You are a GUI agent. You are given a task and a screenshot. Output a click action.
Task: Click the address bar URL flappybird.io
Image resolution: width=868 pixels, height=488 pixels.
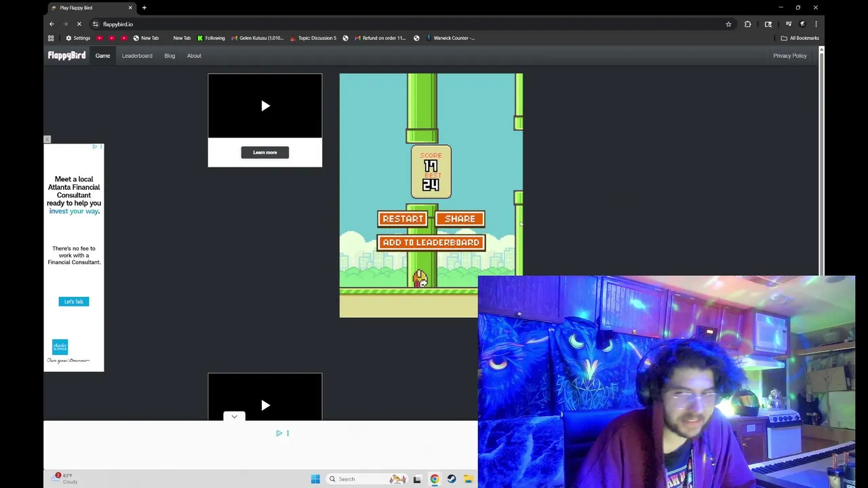pos(118,24)
